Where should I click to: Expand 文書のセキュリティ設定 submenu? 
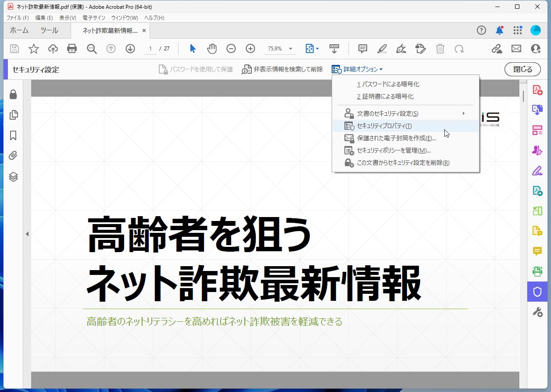point(405,114)
